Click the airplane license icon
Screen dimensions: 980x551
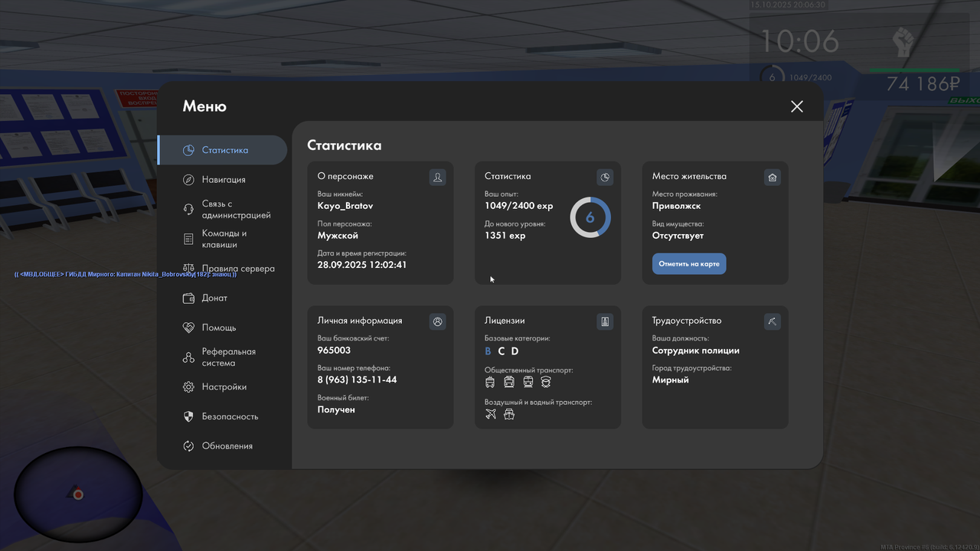pyautogui.click(x=491, y=414)
